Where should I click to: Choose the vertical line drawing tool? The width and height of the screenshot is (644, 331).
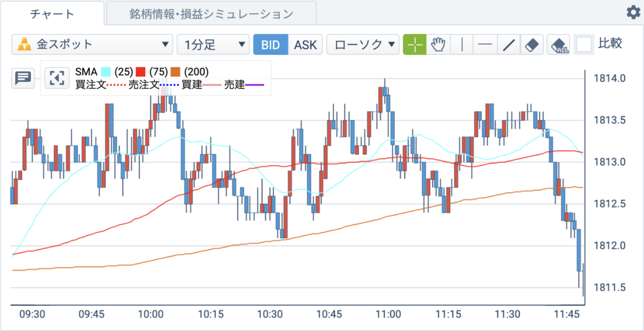(x=462, y=45)
